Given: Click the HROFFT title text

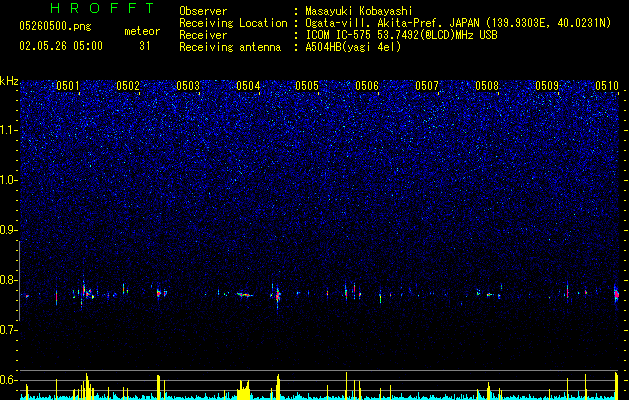Looking at the screenshot, I should [x=103, y=8].
